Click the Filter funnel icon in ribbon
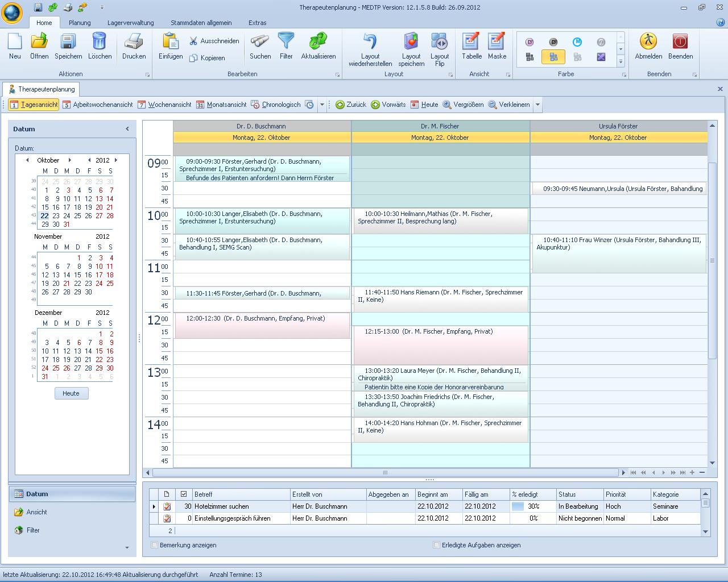 pos(286,42)
